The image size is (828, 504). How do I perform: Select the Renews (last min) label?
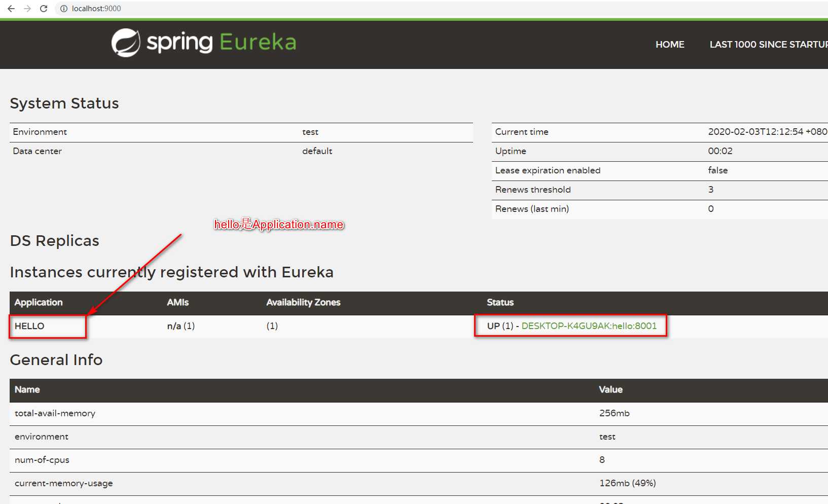tap(532, 209)
